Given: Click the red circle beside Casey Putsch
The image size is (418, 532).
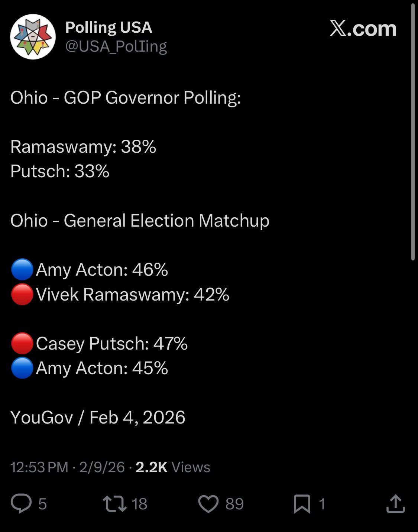Looking at the screenshot, I should [22, 343].
